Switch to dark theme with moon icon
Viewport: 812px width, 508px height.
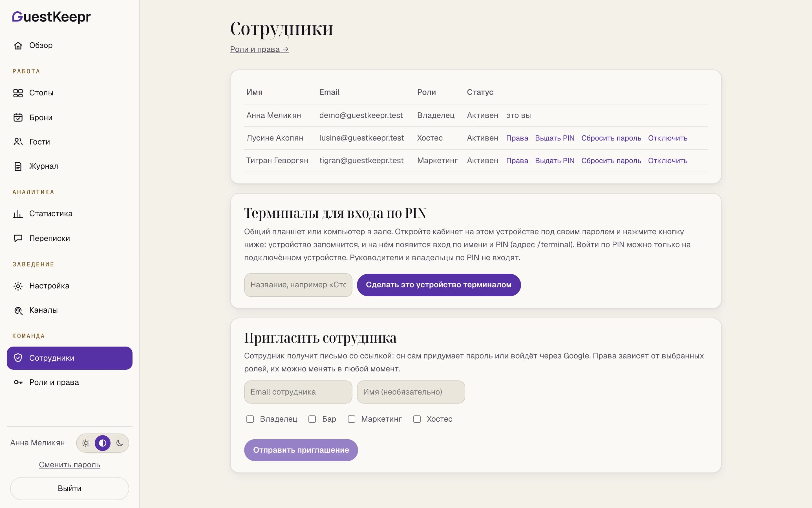click(x=120, y=443)
